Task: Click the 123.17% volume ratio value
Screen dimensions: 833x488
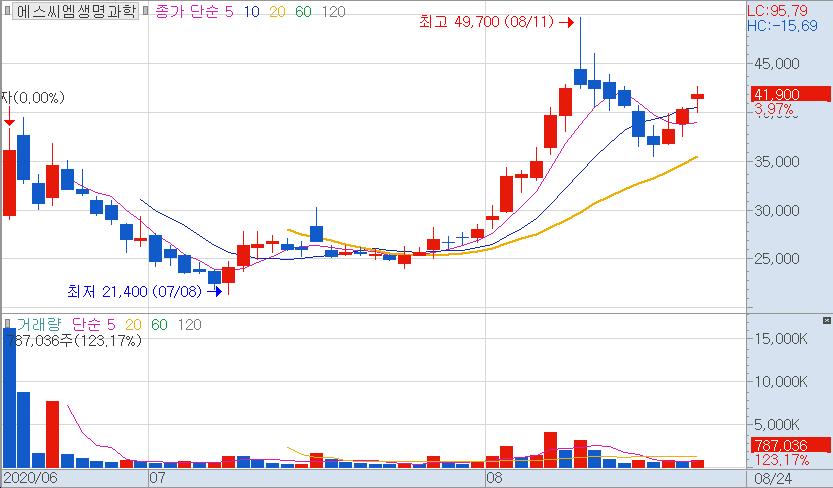Action: point(781,460)
